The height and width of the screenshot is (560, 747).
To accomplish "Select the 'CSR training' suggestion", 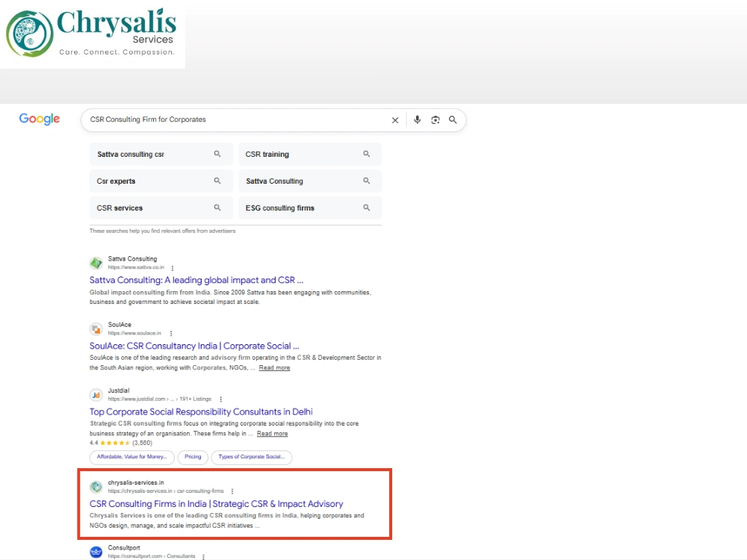I will 310,155.
